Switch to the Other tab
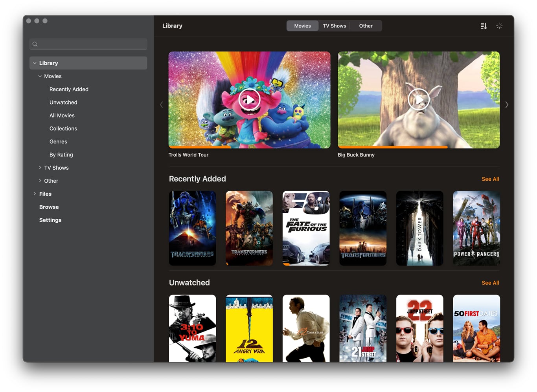This screenshot has height=392, width=537. click(x=366, y=26)
